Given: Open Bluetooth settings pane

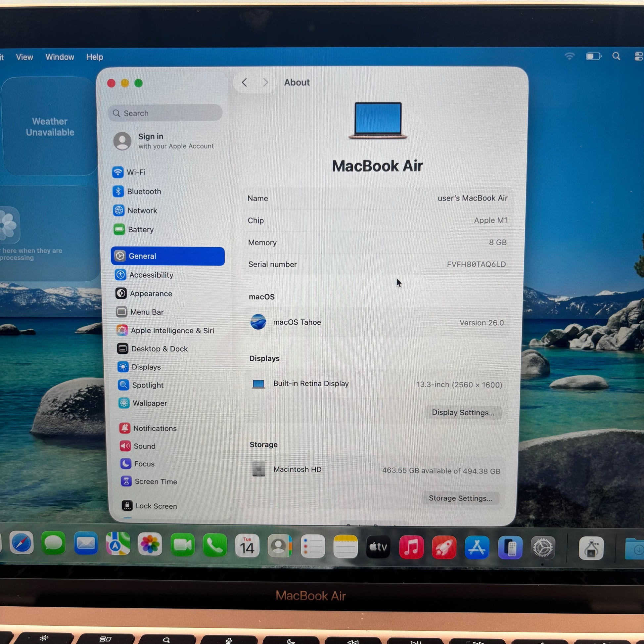Looking at the screenshot, I should point(144,191).
